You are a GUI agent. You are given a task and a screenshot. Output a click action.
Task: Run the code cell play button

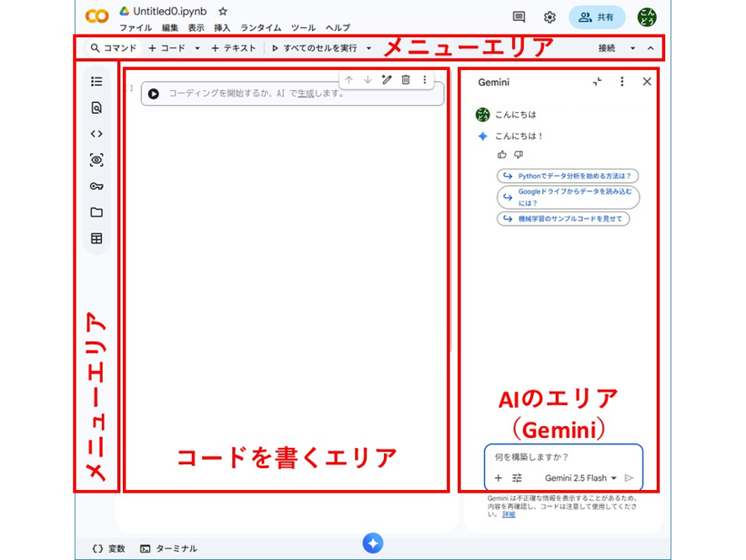click(153, 93)
